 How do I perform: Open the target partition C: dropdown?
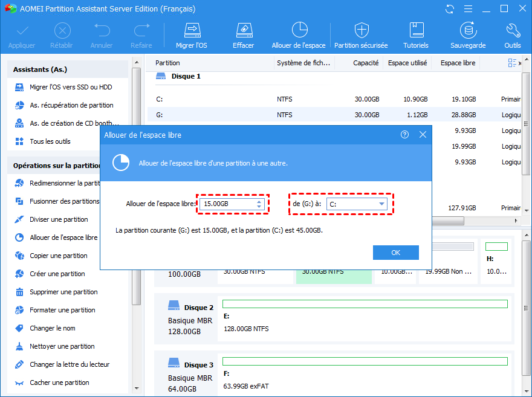[357, 204]
